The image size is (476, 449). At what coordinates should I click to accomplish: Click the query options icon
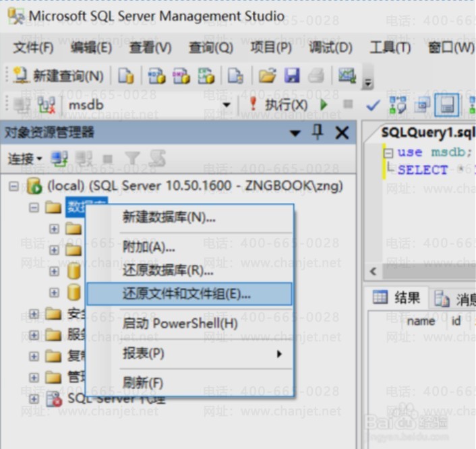point(423,105)
